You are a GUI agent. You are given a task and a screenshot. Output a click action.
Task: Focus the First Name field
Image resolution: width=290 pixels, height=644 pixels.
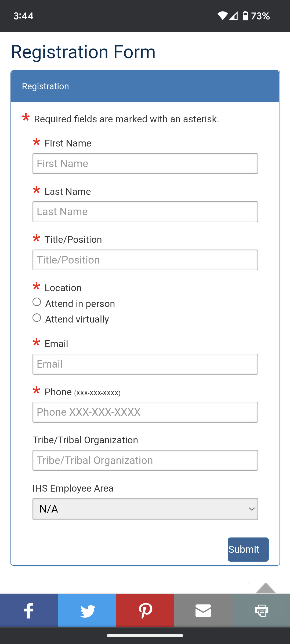point(145,164)
